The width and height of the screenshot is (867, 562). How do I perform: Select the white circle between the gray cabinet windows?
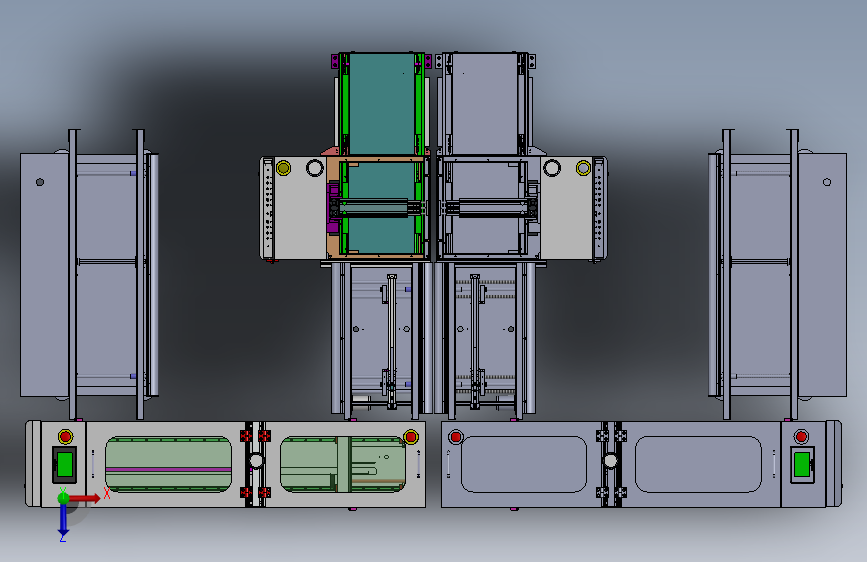610,460
